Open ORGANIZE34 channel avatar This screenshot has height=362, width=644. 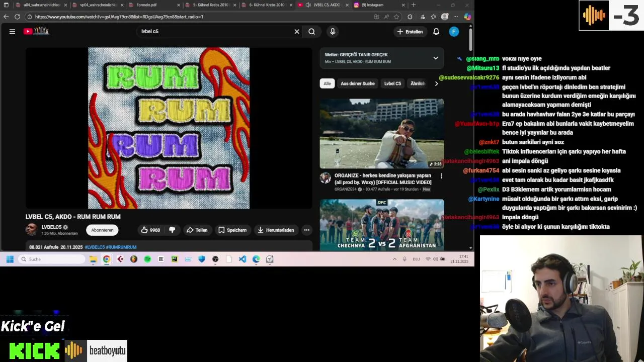click(326, 178)
